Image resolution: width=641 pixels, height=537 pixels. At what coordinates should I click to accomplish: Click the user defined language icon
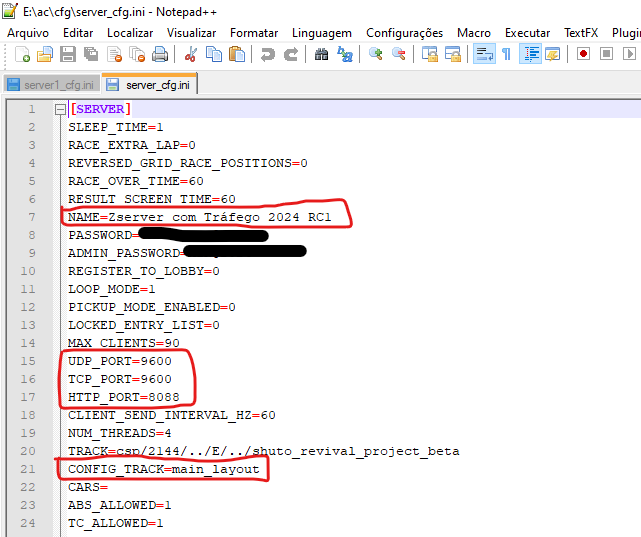[553, 54]
